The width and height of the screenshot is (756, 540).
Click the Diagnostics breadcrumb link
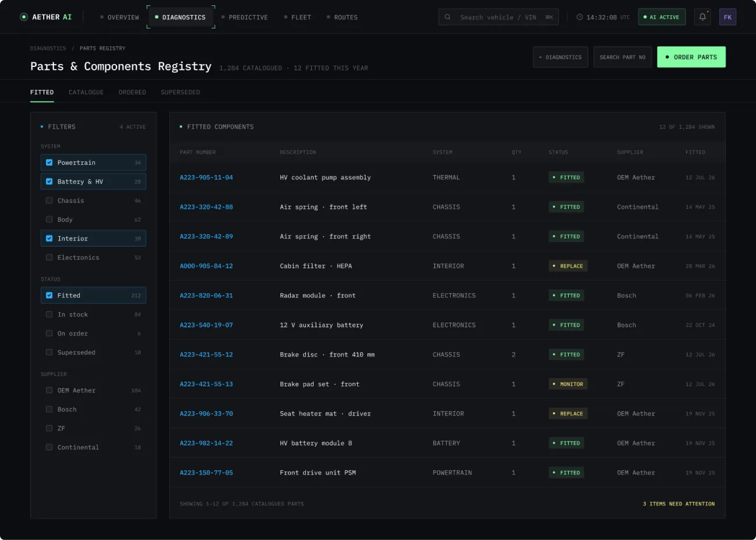(48, 48)
